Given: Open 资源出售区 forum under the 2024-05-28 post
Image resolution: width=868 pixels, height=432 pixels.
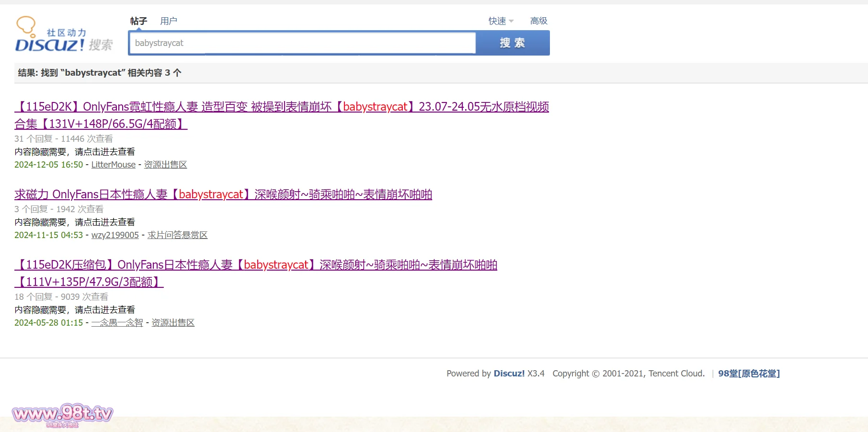Looking at the screenshot, I should pos(173,323).
